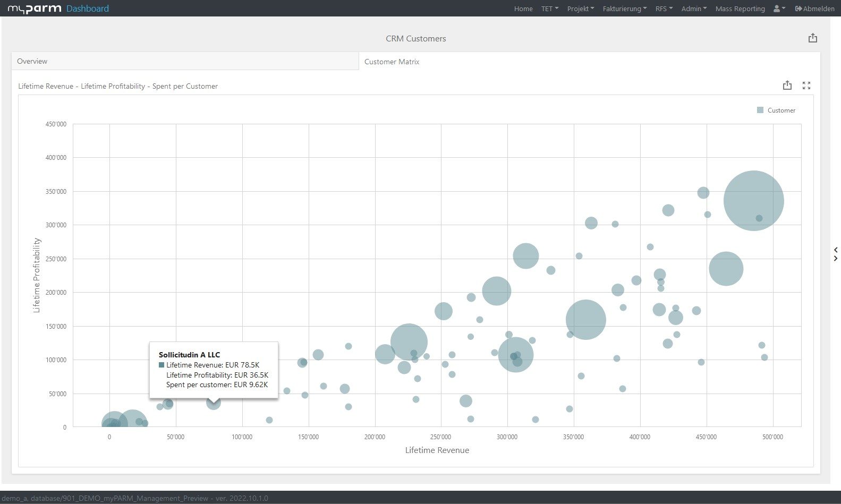Maximize the chart with the fullscreen icon
This screenshot has width=841, height=504.
pyautogui.click(x=806, y=86)
